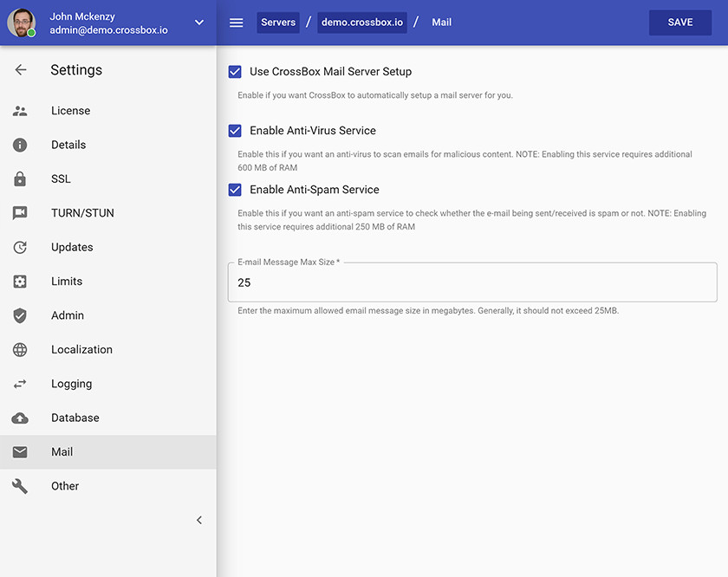
Task: Click the 'E-mail Message Max Size' field label
Action: [x=289, y=263]
